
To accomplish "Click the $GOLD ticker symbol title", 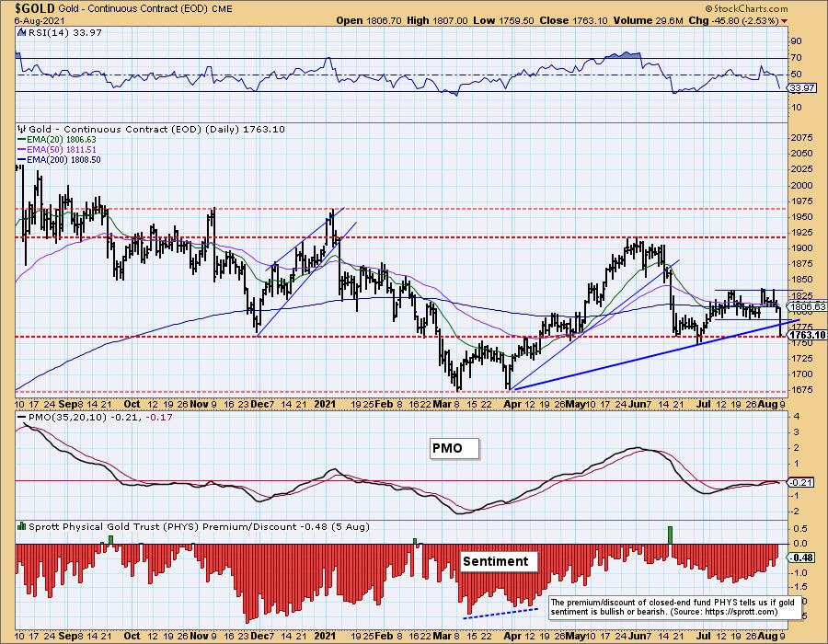I will (34, 8).
